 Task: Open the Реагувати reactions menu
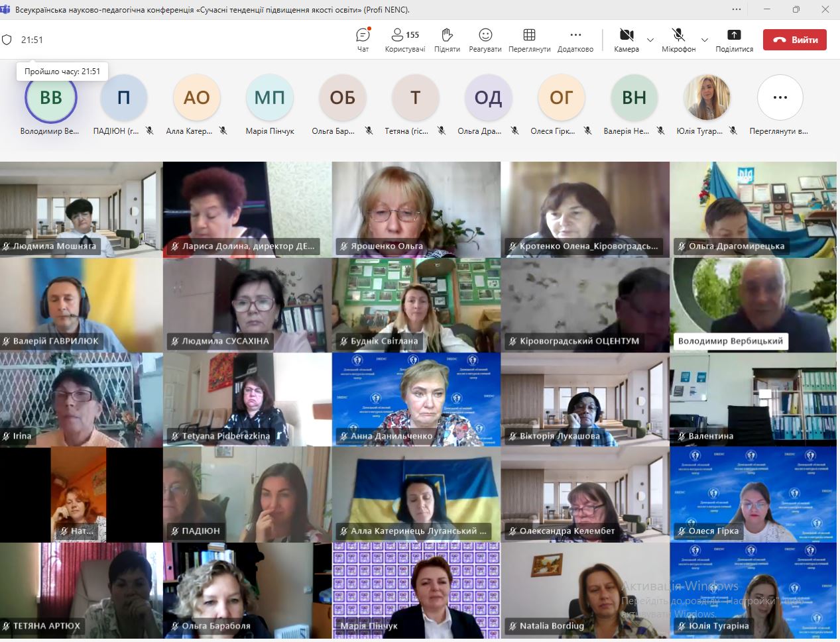point(485,39)
